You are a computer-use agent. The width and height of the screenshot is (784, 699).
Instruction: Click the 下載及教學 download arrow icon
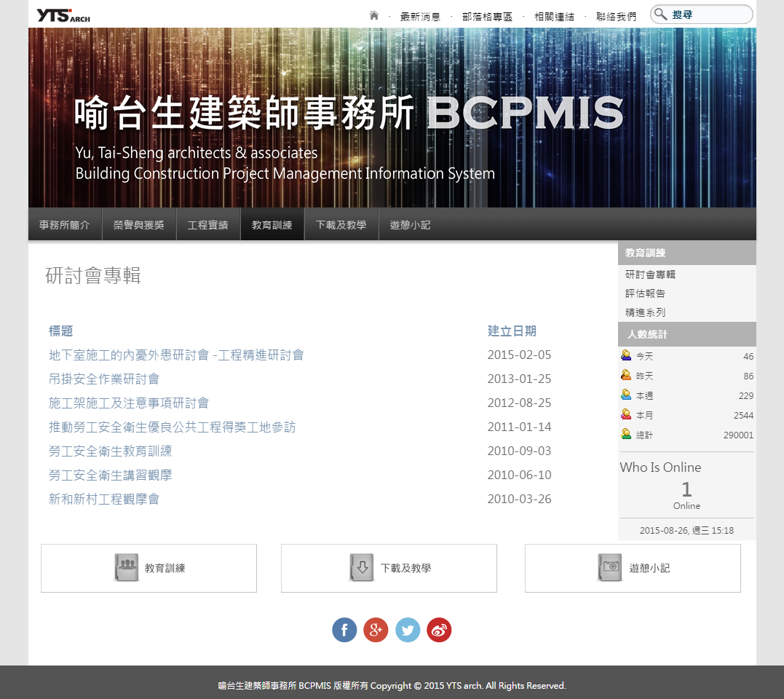click(x=362, y=568)
